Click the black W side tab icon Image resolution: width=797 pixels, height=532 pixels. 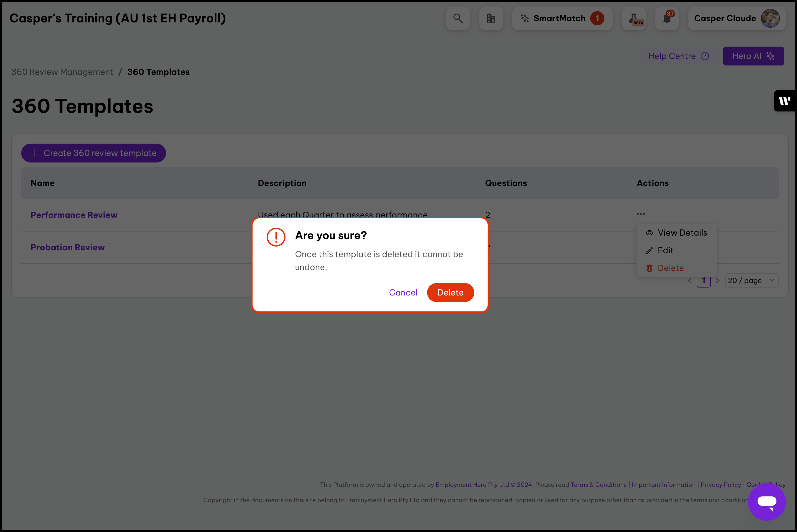pos(785,101)
